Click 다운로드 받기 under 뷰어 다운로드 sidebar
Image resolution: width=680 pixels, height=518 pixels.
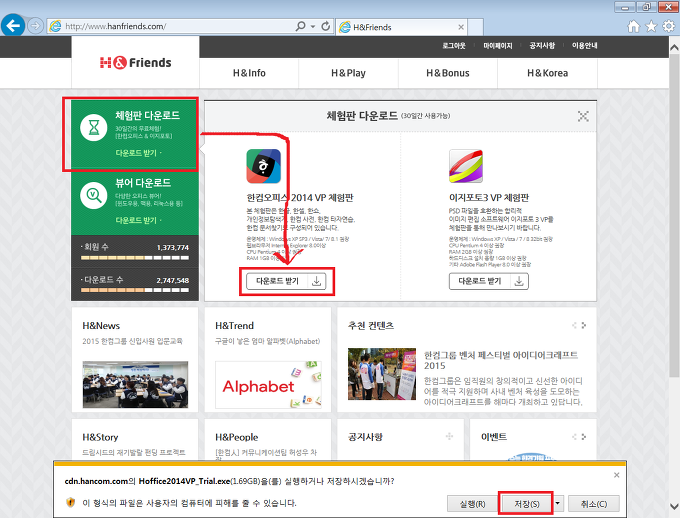[138, 220]
